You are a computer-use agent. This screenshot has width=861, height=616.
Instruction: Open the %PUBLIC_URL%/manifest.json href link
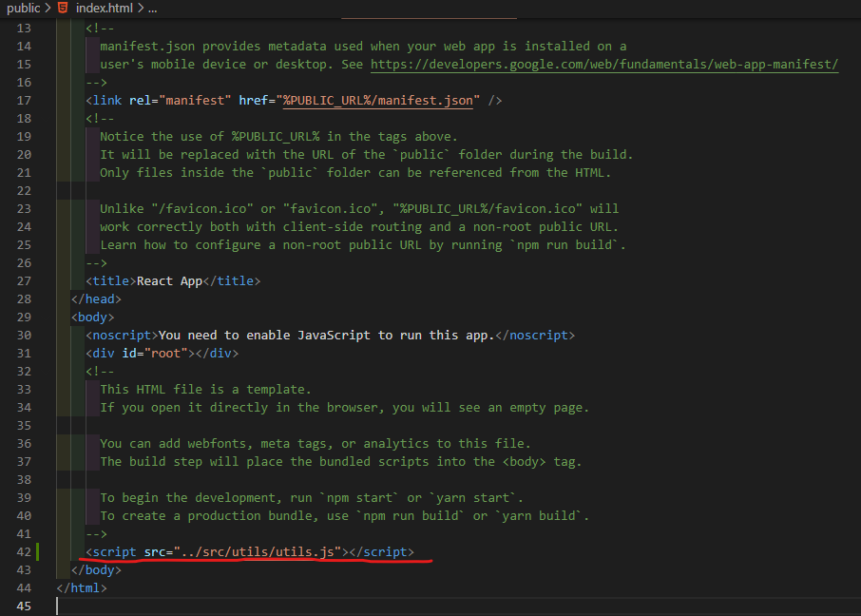(378, 101)
